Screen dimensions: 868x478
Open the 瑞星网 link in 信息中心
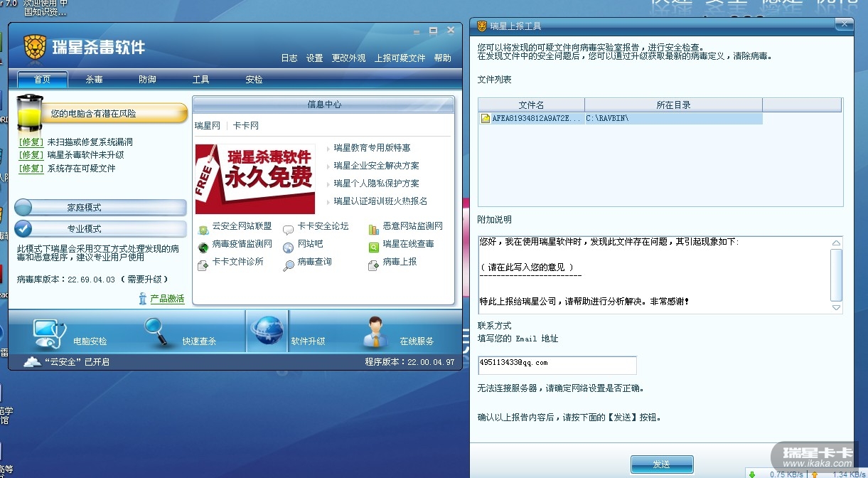click(208, 126)
